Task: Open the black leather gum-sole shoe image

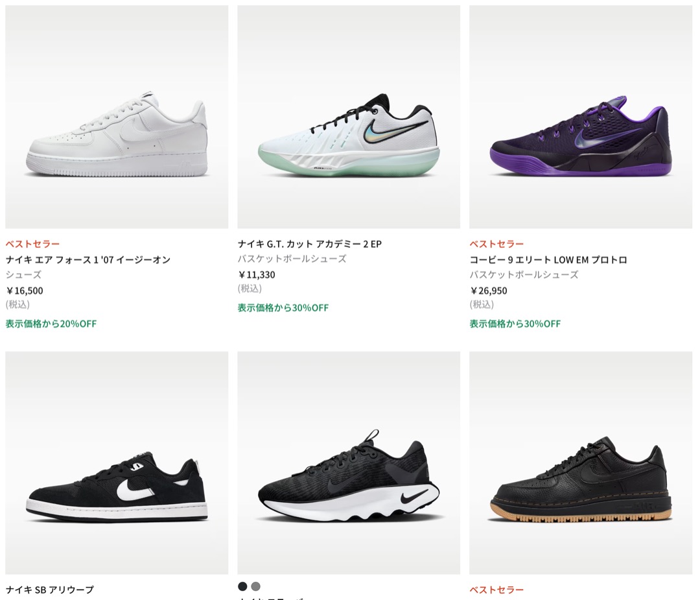Action: pyautogui.click(x=581, y=462)
